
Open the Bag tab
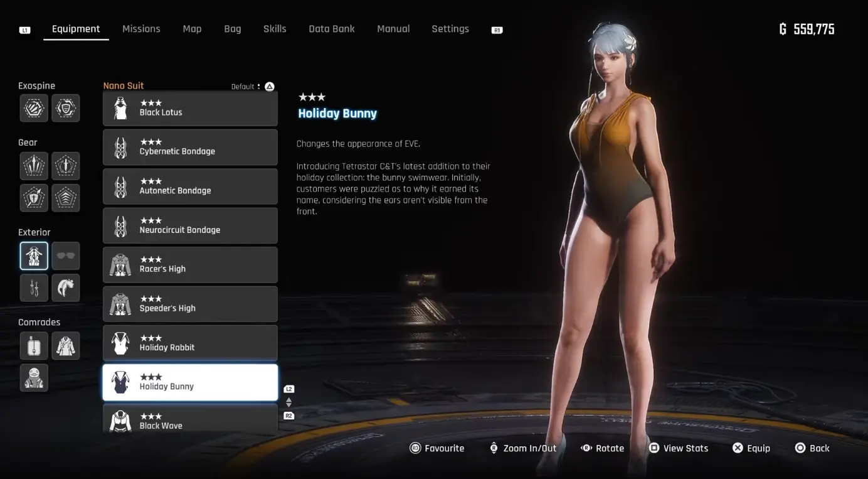point(233,29)
